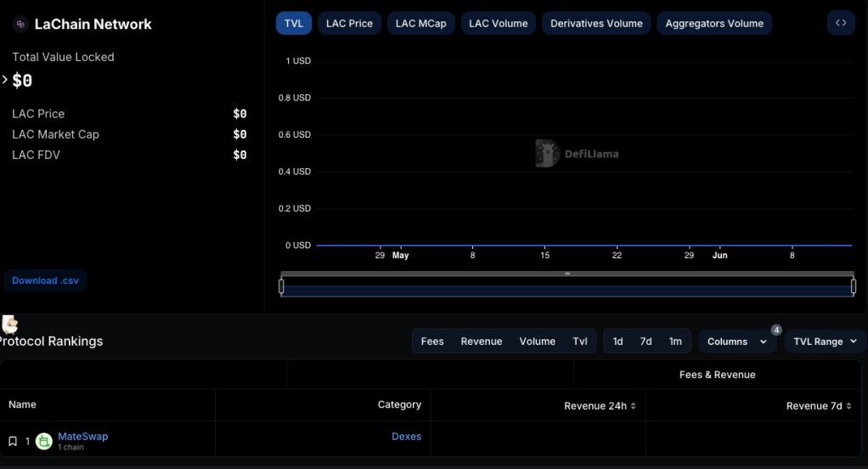868x469 pixels.
Task: Click the llama avatar above Protocol Rankings
Action: pos(10,324)
